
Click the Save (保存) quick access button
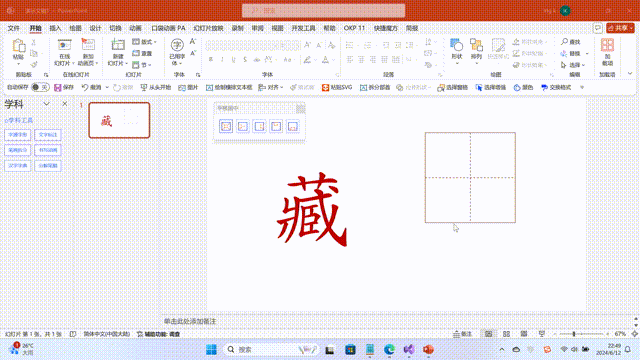point(64,87)
